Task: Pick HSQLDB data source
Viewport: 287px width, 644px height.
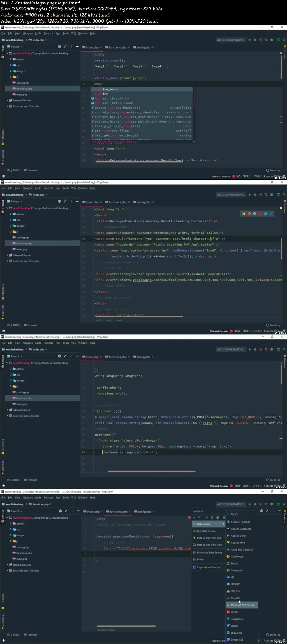Action: click(242, 584)
